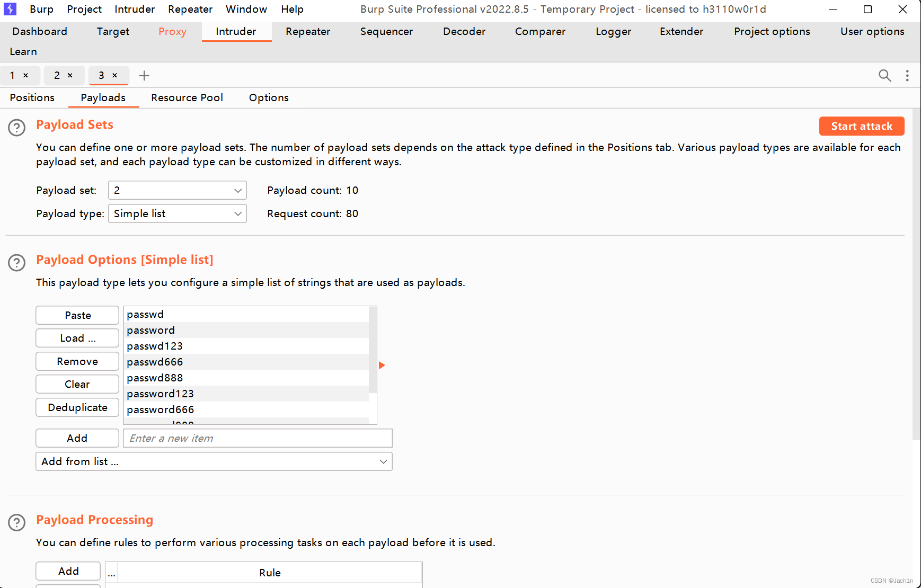Click the '...' column header in rules table
The width and height of the screenshot is (921, 588).
pyautogui.click(x=111, y=573)
